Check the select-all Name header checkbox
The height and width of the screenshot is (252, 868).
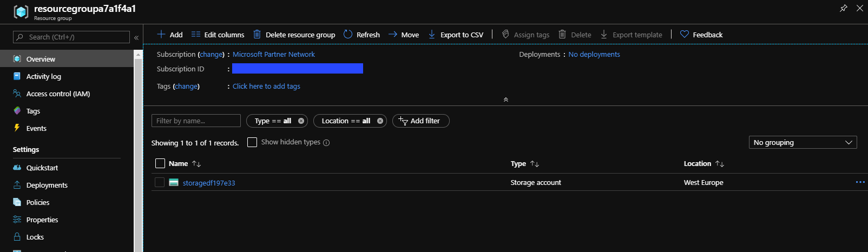click(x=160, y=163)
